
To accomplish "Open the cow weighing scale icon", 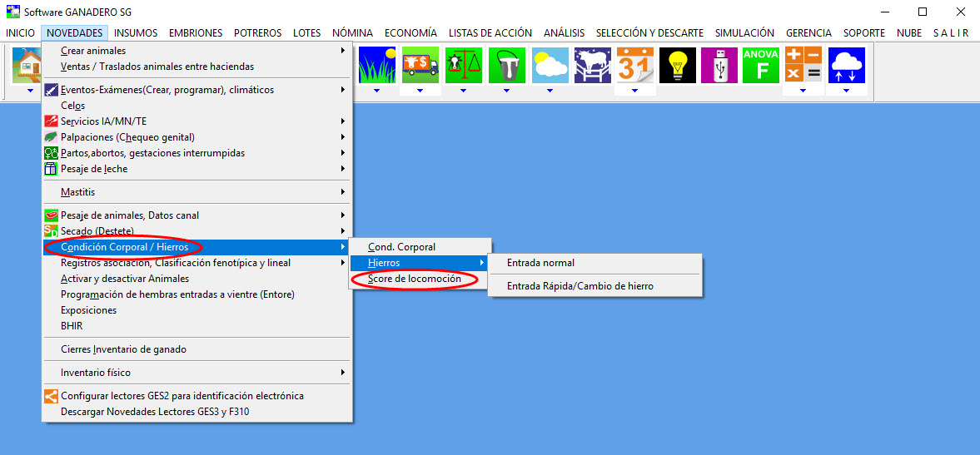I will click(463, 65).
